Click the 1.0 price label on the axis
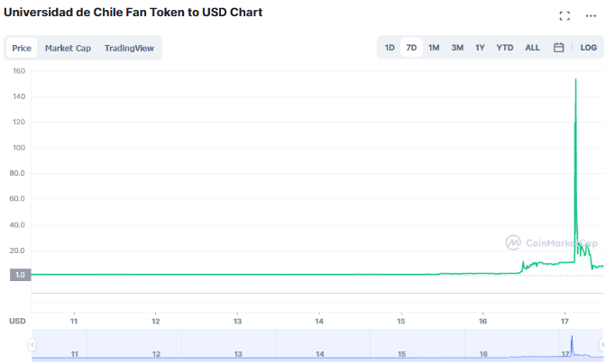The image size is (606, 364). [x=20, y=275]
